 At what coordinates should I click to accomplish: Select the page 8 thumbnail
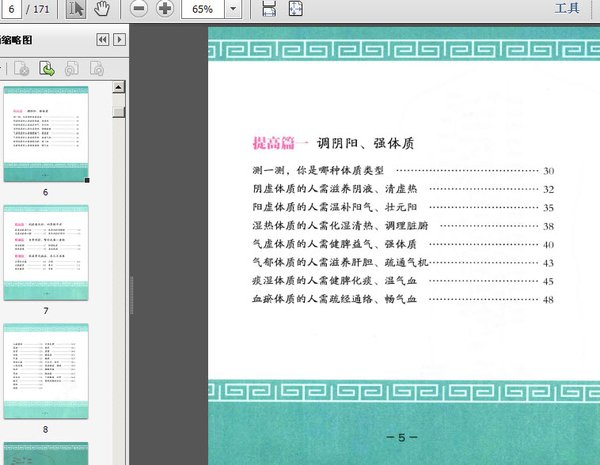pyautogui.click(x=46, y=371)
